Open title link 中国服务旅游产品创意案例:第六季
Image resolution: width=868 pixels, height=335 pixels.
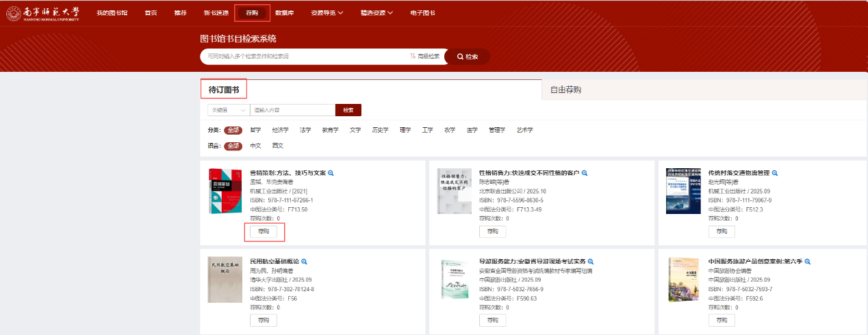click(755, 261)
